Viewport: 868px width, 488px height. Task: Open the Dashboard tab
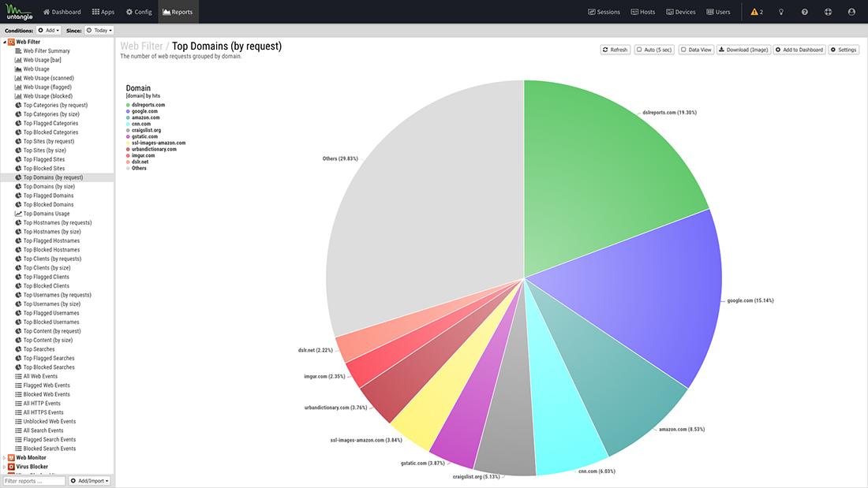pos(62,12)
